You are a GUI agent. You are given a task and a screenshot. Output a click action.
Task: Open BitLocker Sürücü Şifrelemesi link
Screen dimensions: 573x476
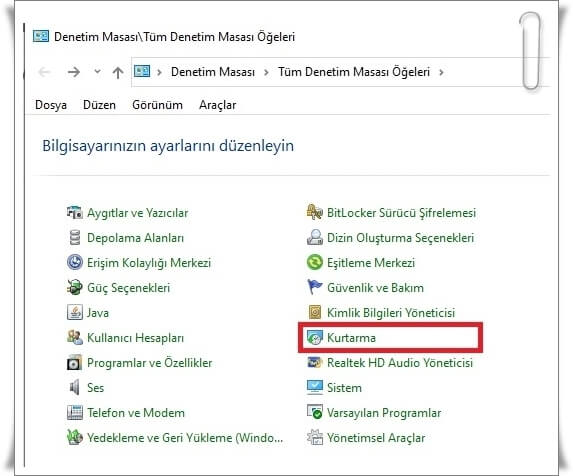[x=401, y=213]
